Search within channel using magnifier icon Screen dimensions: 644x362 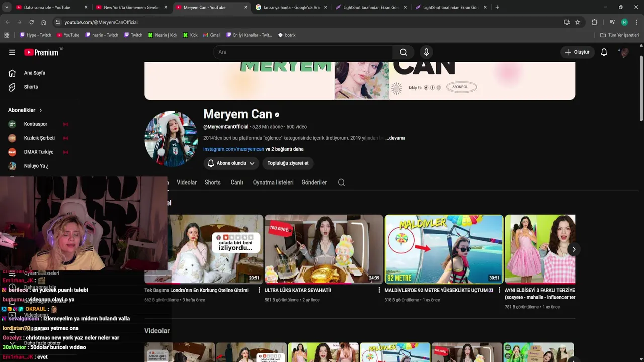tap(342, 183)
